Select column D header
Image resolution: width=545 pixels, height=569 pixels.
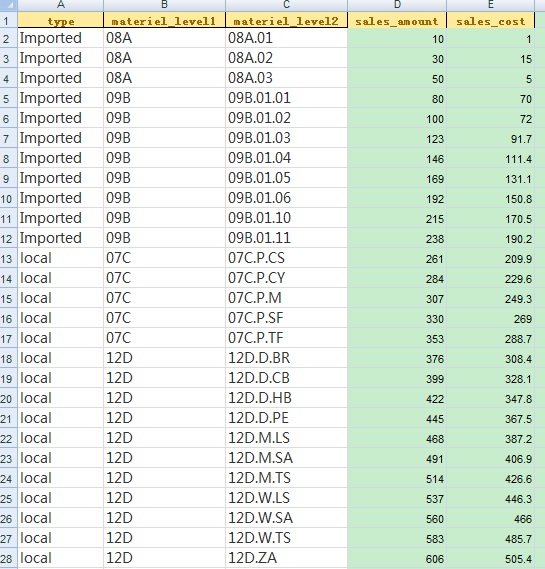pyautogui.click(x=397, y=5)
